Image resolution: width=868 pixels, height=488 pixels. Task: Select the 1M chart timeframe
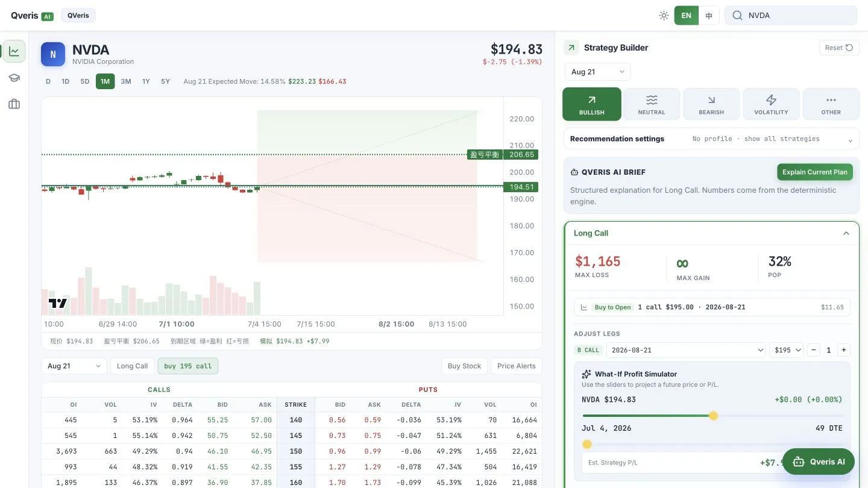pos(105,81)
